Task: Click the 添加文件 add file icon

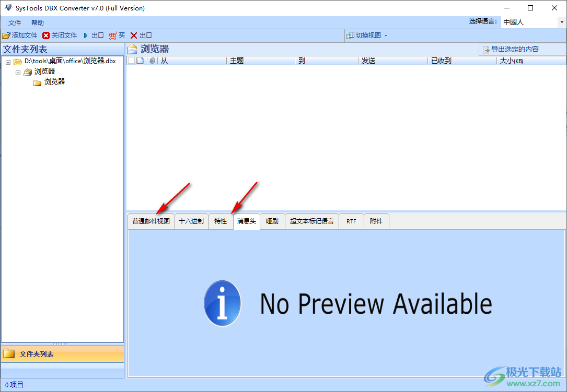Action: click(7, 35)
